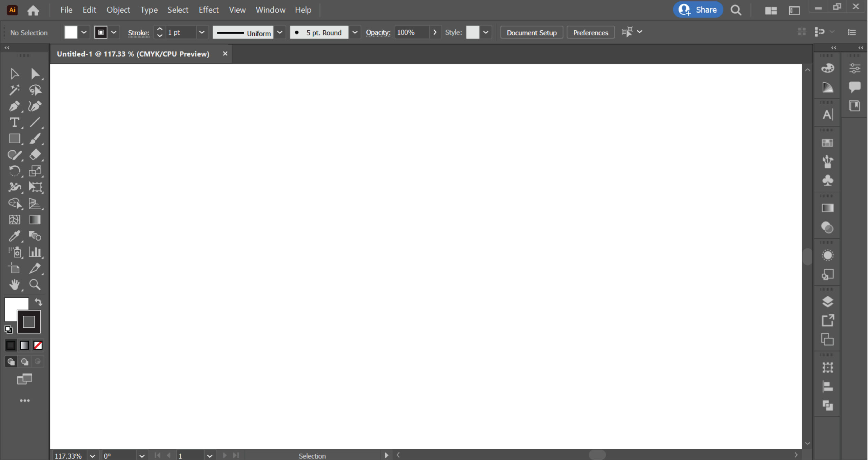The width and height of the screenshot is (868, 460).
Task: Choose the Symbol Sprayer tool
Action: [14, 252]
